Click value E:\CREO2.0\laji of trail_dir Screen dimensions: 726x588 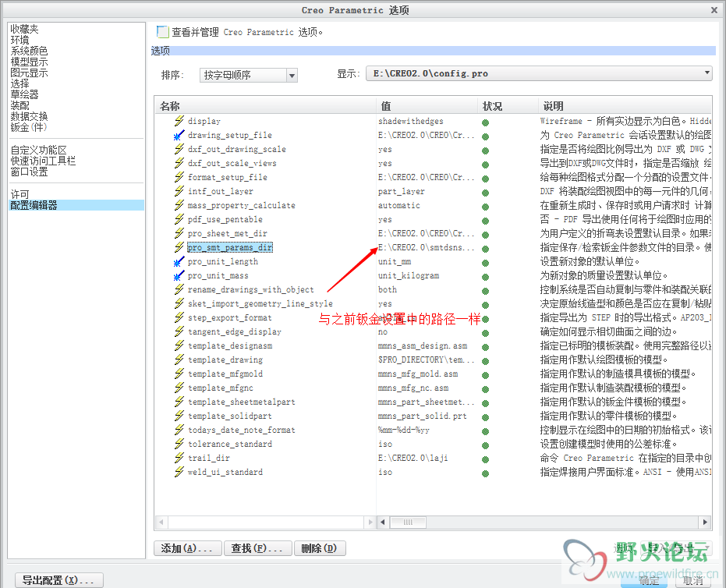[413, 458]
